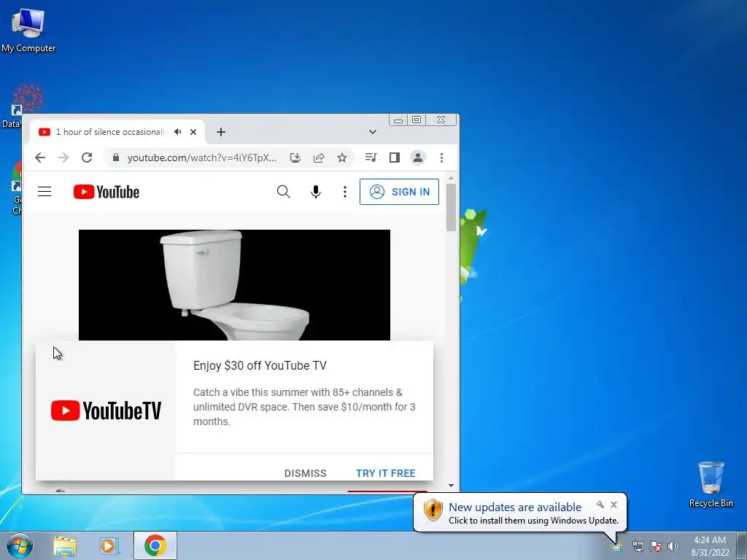Open Chrome's three-dot menu
The width and height of the screenshot is (747, 560).
(441, 157)
